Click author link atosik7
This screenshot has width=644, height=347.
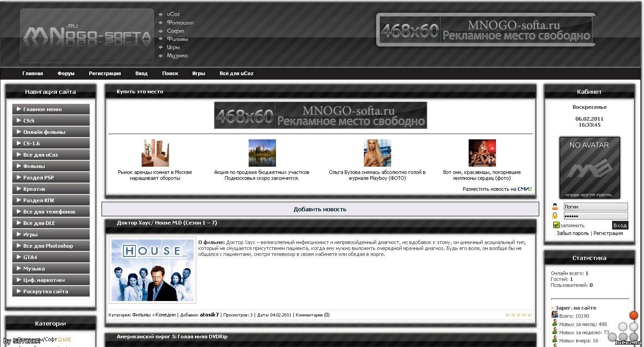click(209, 315)
